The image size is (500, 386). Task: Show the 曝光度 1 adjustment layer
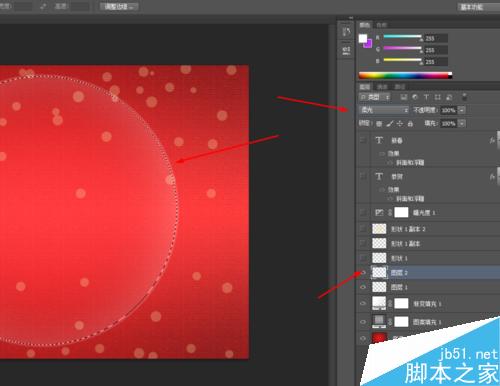pyautogui.click(x=363, y=212)
